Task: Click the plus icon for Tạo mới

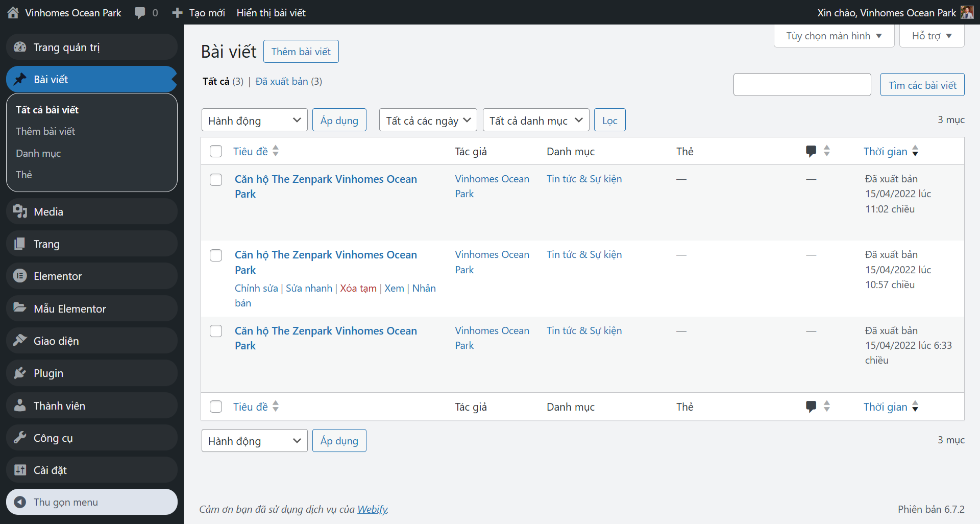Action: [177, 13]
